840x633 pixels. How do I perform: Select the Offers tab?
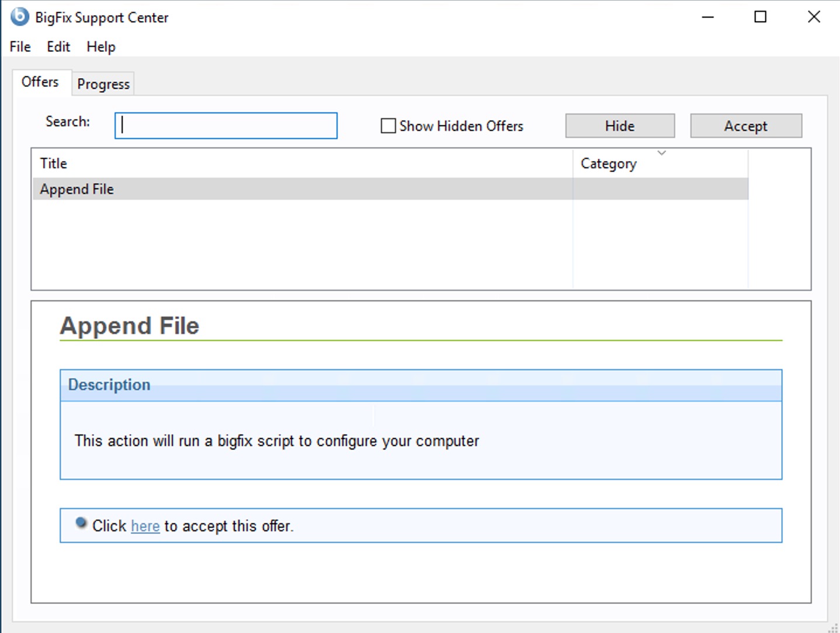click(40, 82)
